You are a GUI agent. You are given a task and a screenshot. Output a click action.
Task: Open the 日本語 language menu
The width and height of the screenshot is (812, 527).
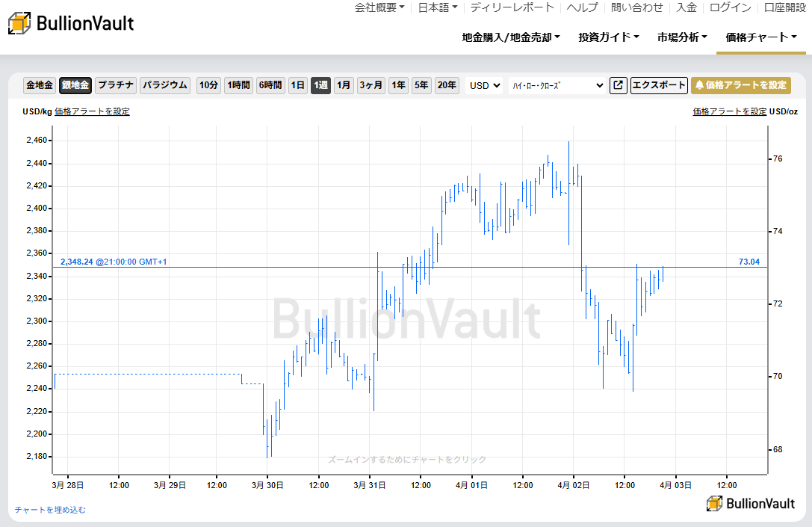coord(436,7)
